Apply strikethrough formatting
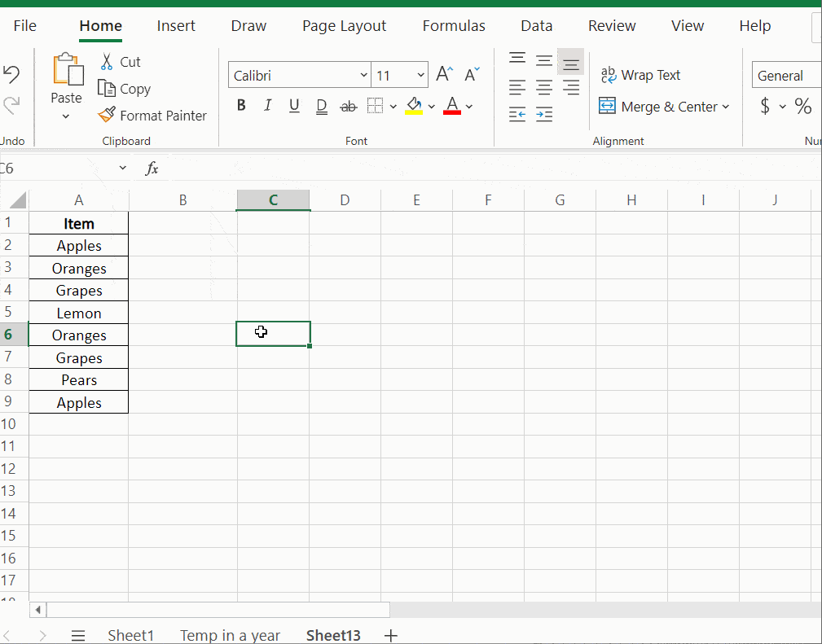Image resolution: width=822 pixels, height=644 pixels. [x=349, y=105]
